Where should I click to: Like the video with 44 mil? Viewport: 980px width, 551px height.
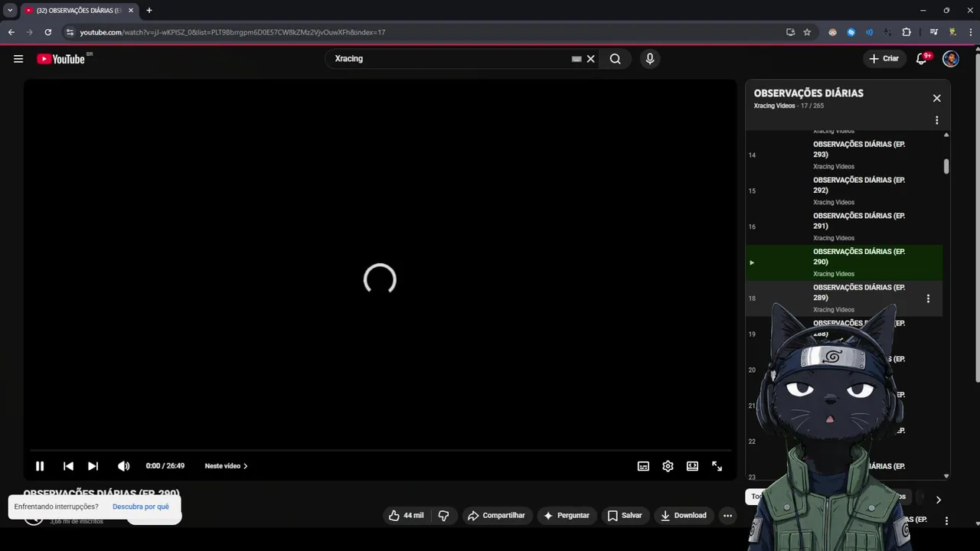click(406, 516)
